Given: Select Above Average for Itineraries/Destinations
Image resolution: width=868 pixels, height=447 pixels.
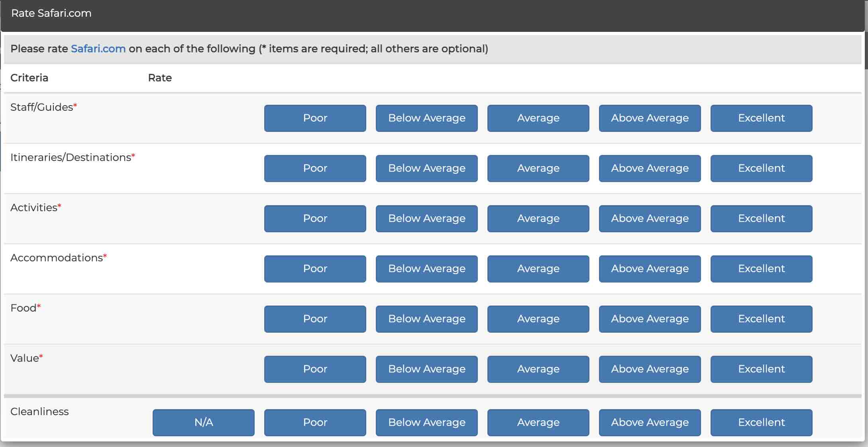Looking at the screenshot, I should pos(650,168).
